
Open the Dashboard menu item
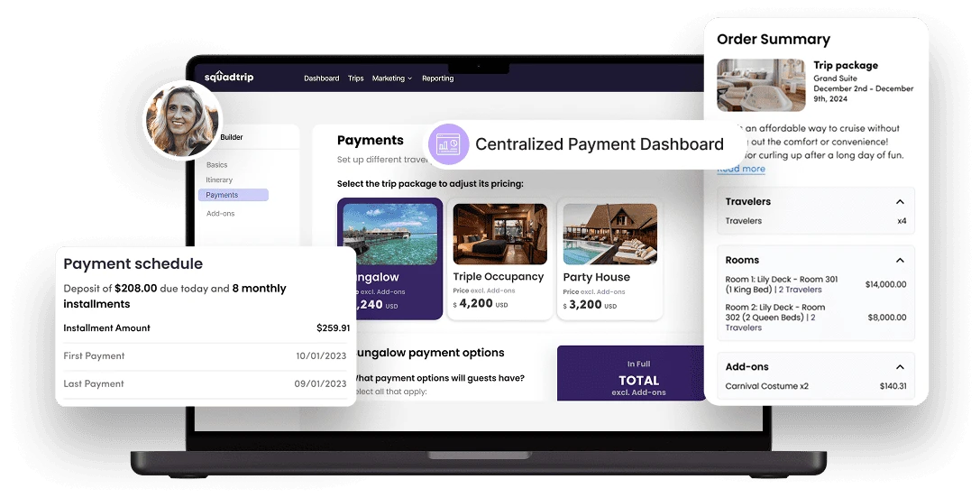[x=321, y=78]
